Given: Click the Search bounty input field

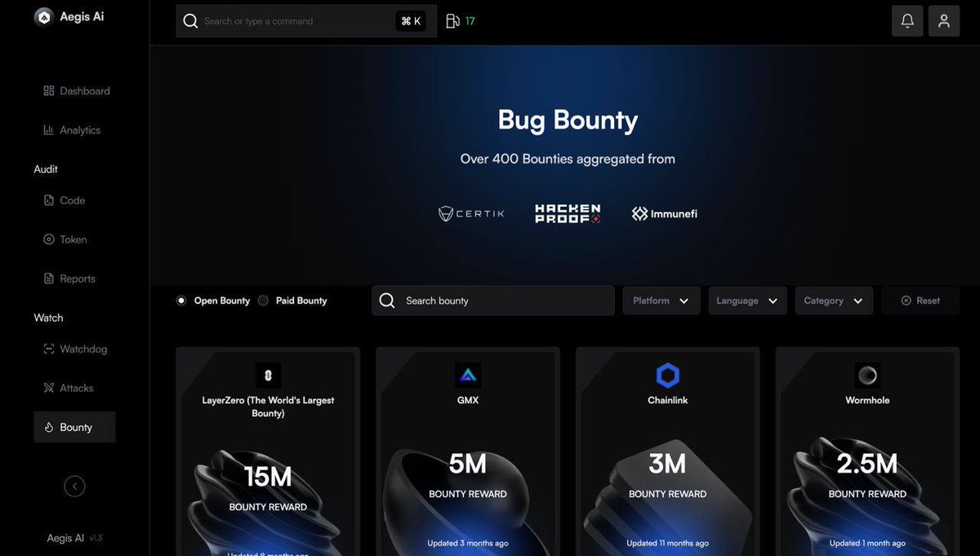Looking at the screenshot, I should tap(493, 300).
